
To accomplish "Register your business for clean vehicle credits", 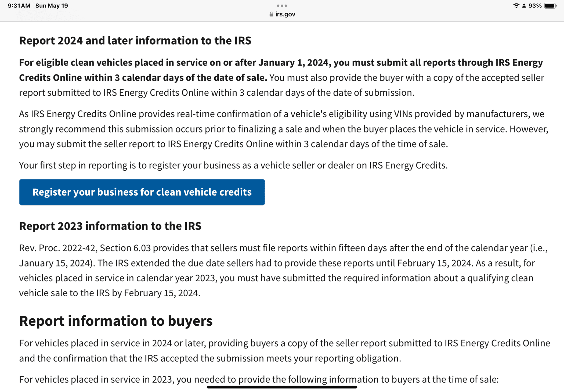I will pyautogui.click(x=142, y=192).
